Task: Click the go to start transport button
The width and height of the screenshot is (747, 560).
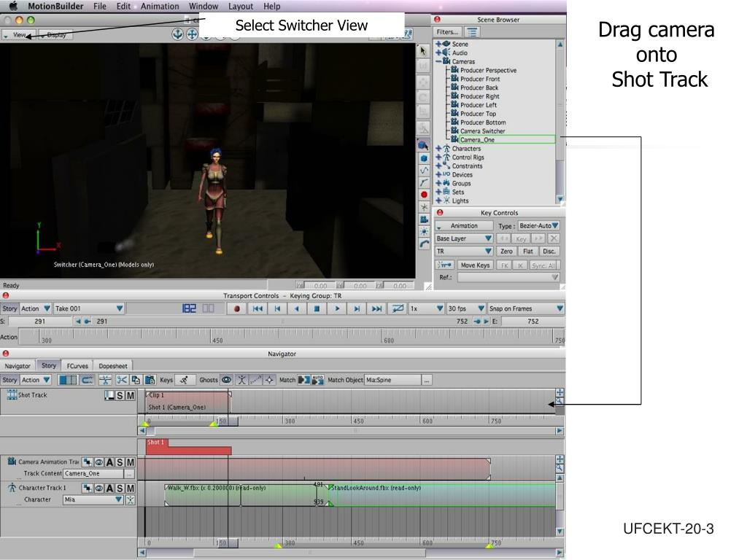Action: tap(258, 308)
